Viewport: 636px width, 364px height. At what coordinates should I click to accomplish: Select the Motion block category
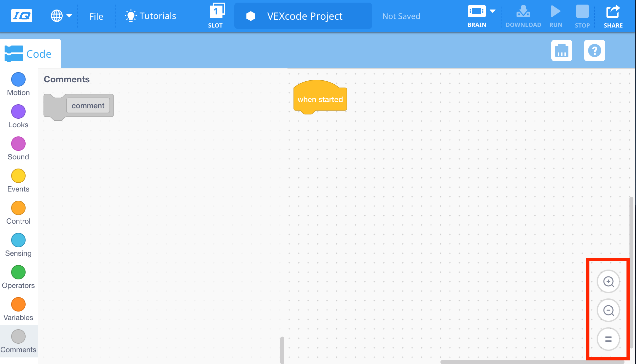click(18, 79)
